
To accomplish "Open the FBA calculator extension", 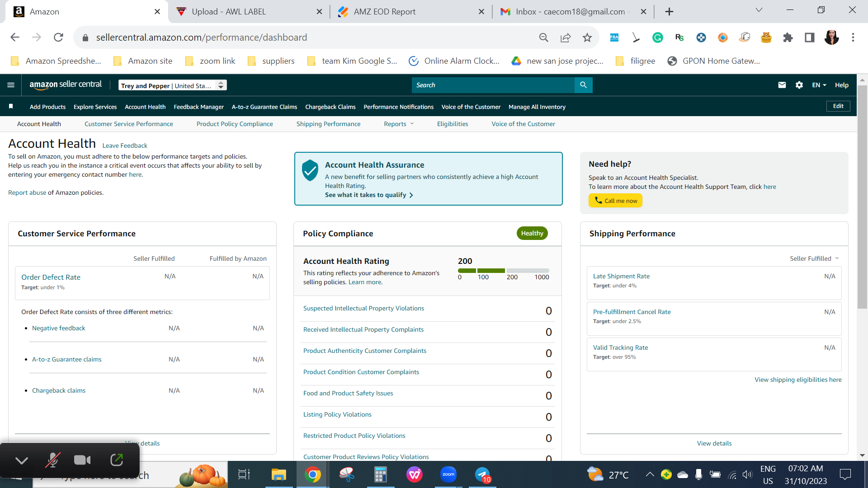I will [x=614, y=38].
